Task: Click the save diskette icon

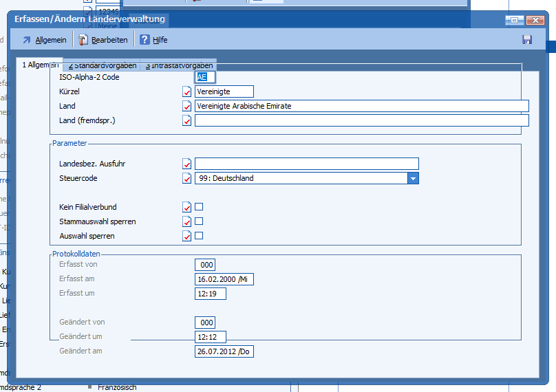Action: pyautogui.click(x=527, y=40)
